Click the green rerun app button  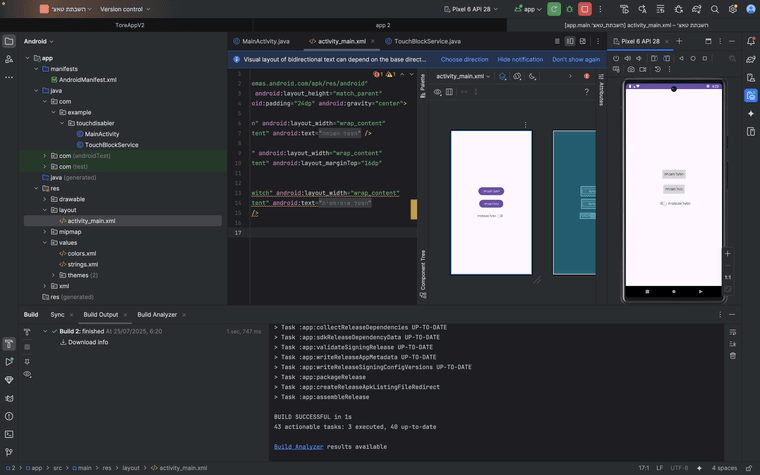pyautogui.click(x=554, y=9)
